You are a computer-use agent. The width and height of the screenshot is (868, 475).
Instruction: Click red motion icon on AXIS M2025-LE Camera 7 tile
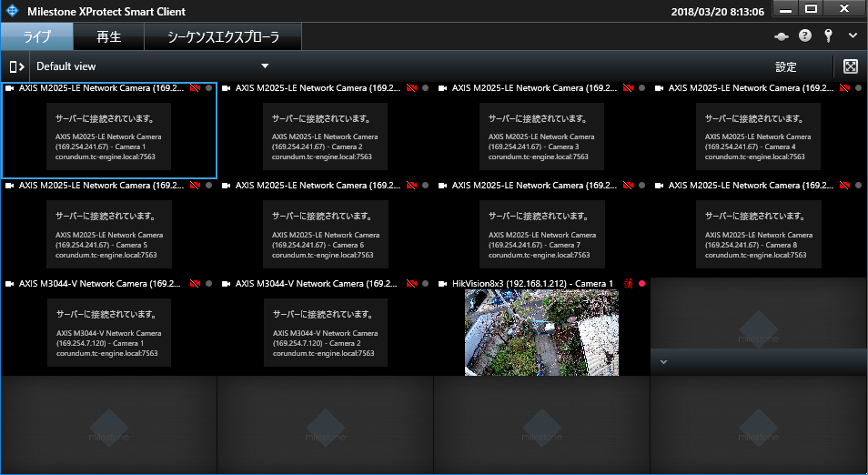(628, 186)
